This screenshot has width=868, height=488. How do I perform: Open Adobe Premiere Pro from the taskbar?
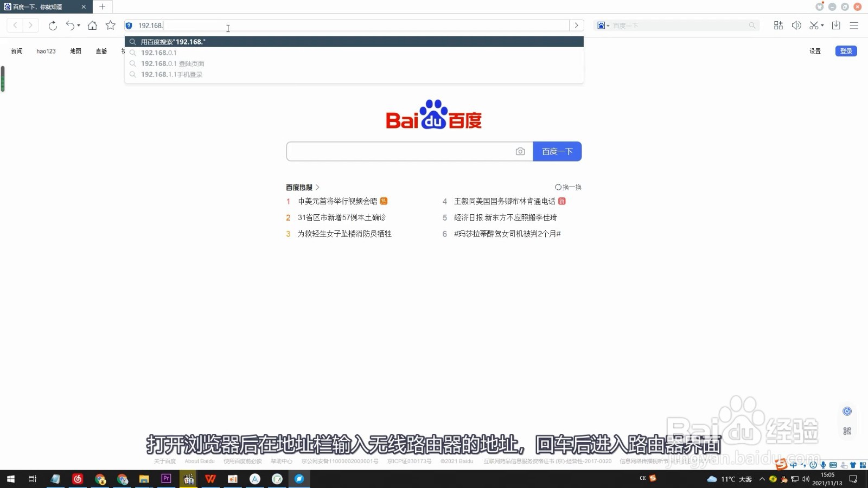coord(166,479)
